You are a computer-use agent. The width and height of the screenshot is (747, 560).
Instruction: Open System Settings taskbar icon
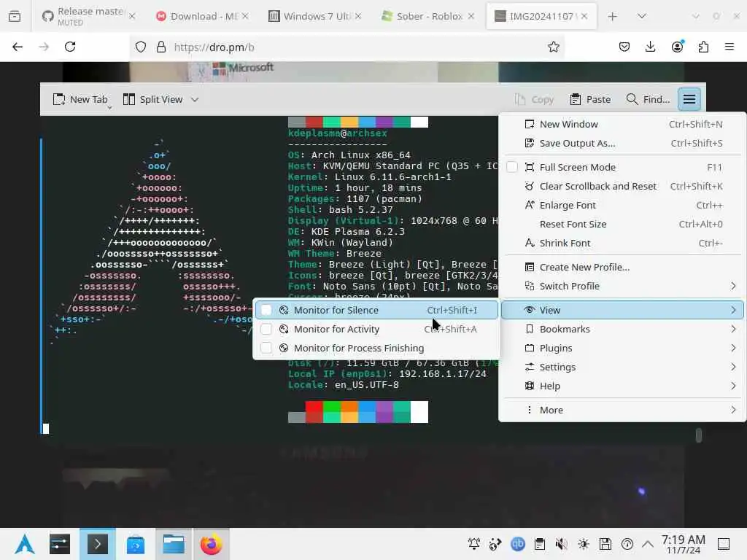pyautogui.click(x=60, y=544)
